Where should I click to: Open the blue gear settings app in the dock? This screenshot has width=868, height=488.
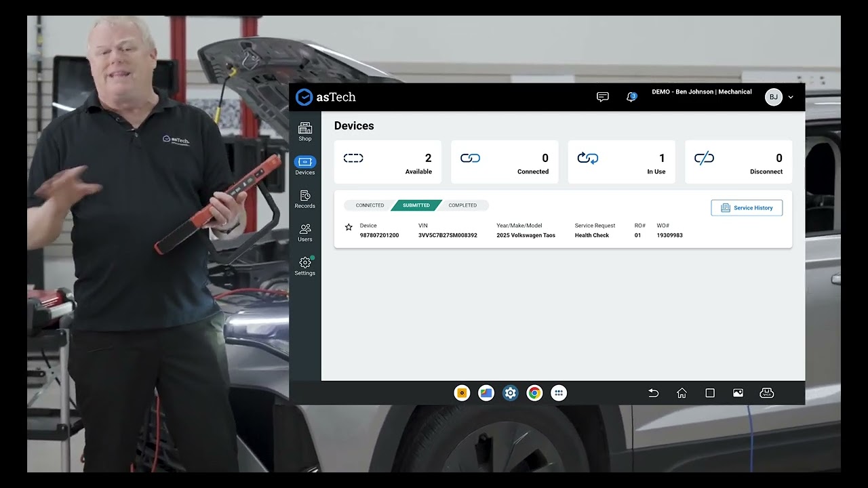[511, 393]
